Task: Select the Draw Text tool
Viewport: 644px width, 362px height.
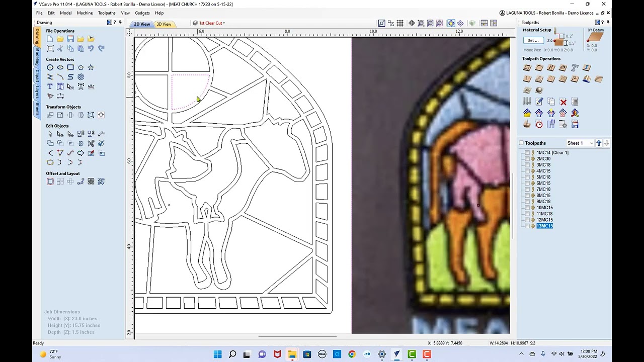Action: [x=50, y=86]
